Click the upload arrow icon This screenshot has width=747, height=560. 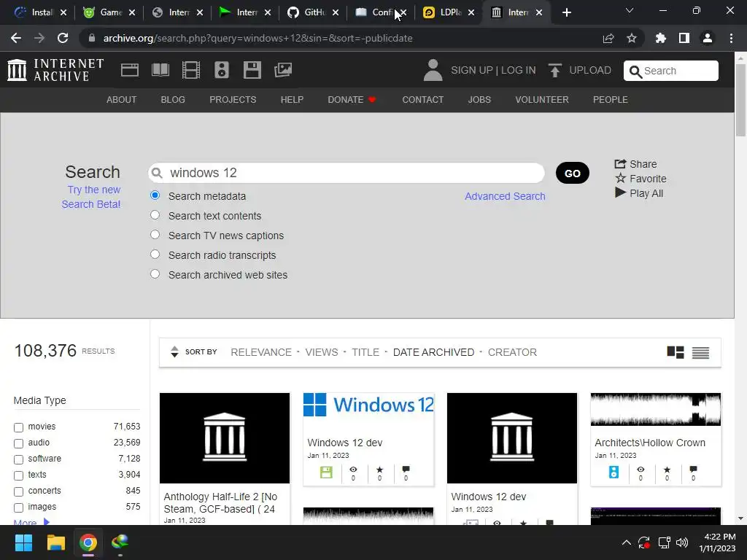(554, 70)
